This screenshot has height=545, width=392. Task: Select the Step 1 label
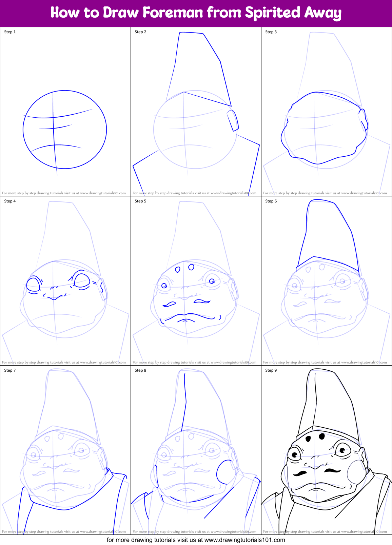10,32
